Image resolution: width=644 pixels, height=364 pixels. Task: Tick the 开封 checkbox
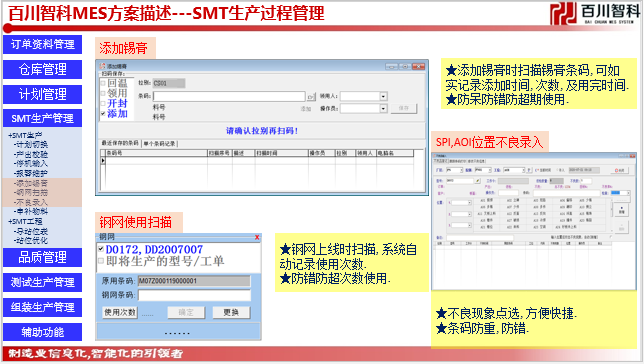click(103, 104)
